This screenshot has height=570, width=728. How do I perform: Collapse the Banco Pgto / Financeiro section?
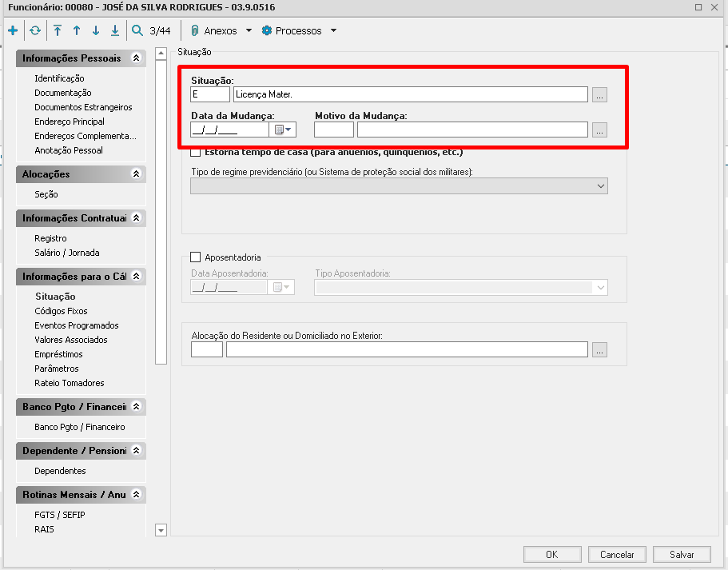136,406
